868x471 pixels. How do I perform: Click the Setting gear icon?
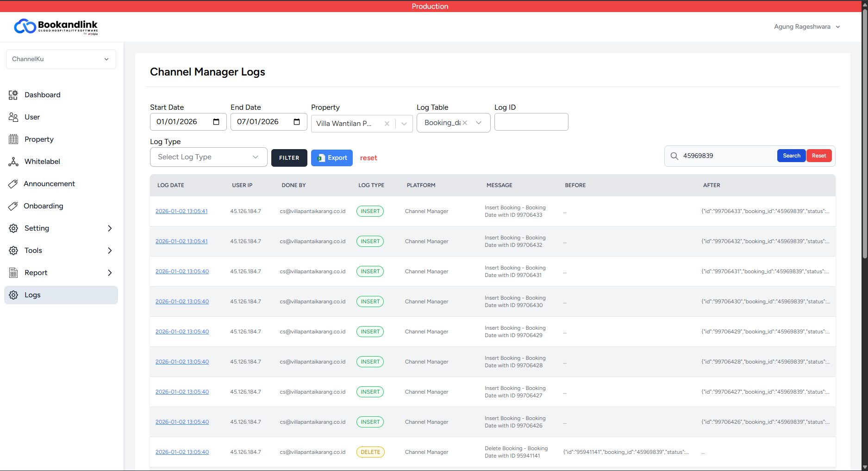[13, 228]
